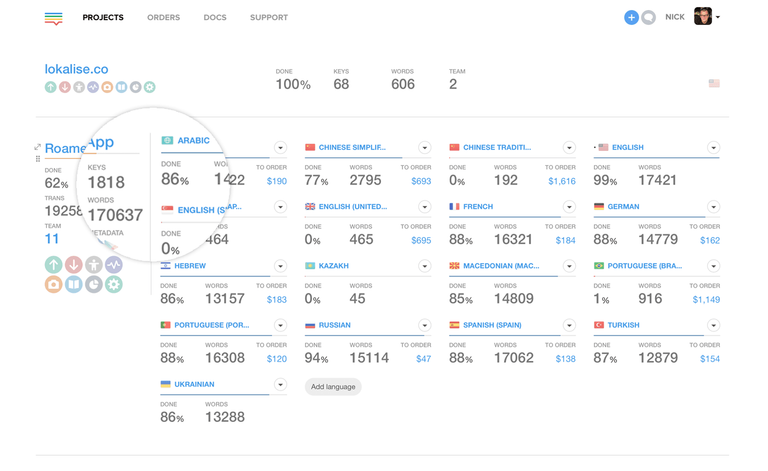
Task: Click Roame App settings gear icon
Action: coord(114,284)
